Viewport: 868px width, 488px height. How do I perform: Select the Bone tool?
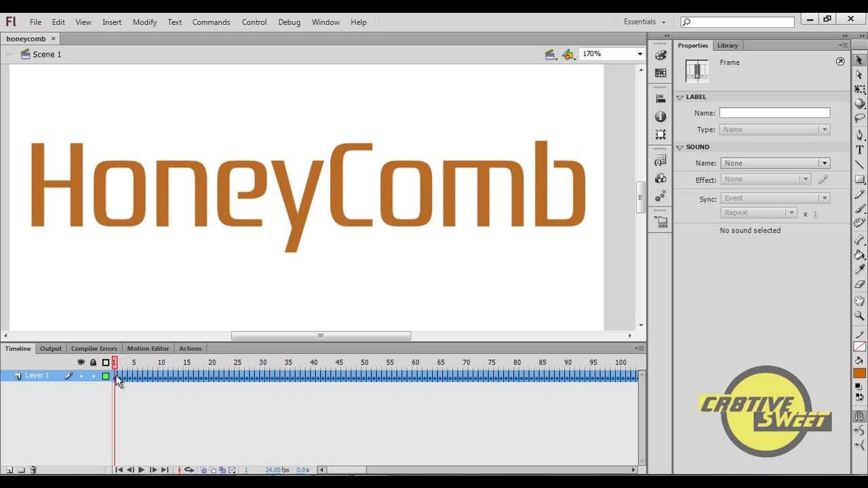click(x=859, y=240)
